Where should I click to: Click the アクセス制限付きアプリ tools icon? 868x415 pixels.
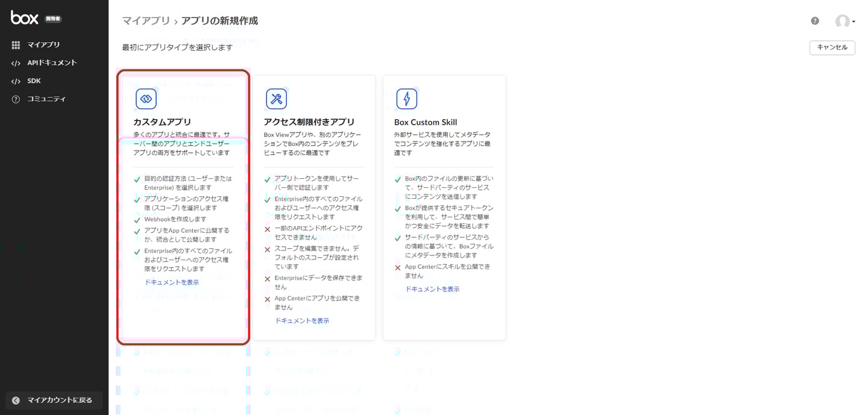pyautogui.click(x=277, y=98)
